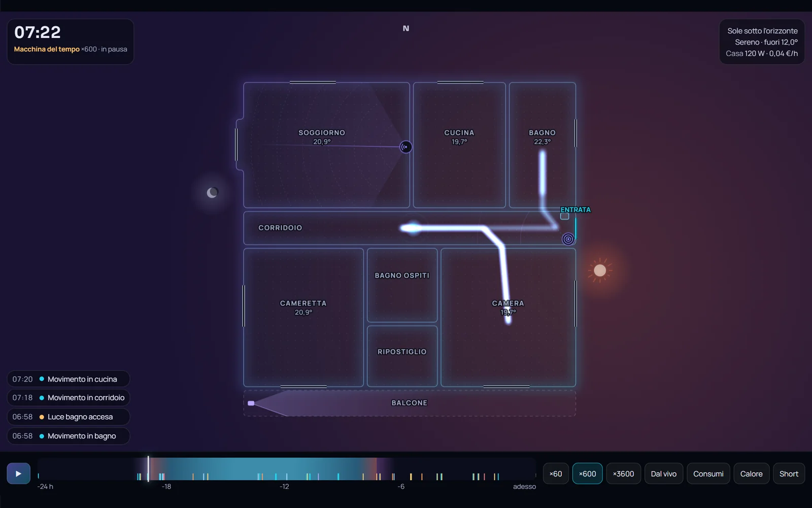
Task: Click the ENTRATA label
Action: click(576, 210)
